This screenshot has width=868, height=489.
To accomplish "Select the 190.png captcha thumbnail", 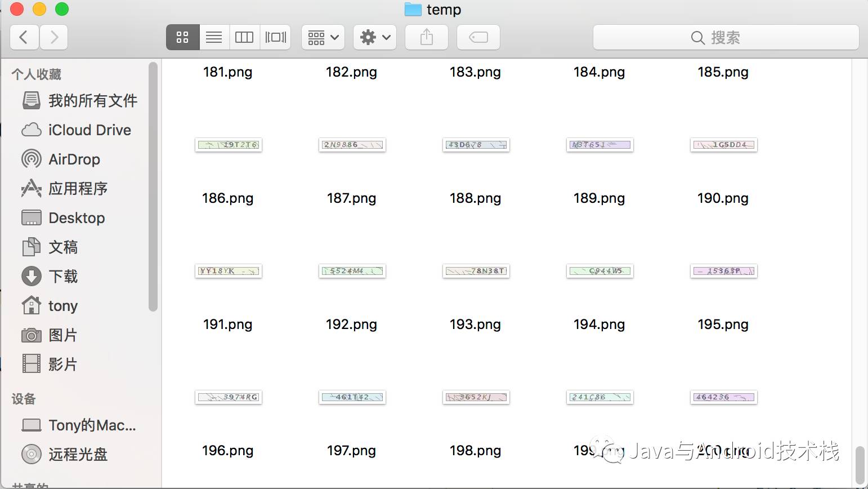I will coord(724,145).
